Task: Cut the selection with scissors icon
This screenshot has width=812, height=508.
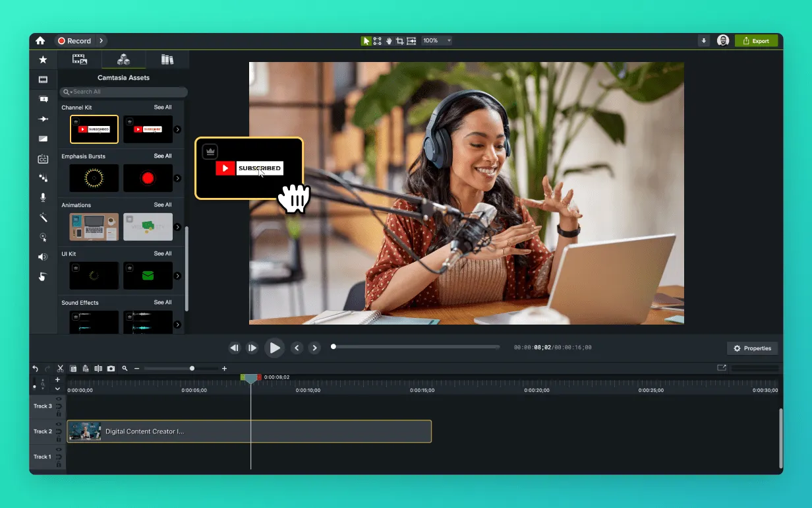Action: pos(60,368)
